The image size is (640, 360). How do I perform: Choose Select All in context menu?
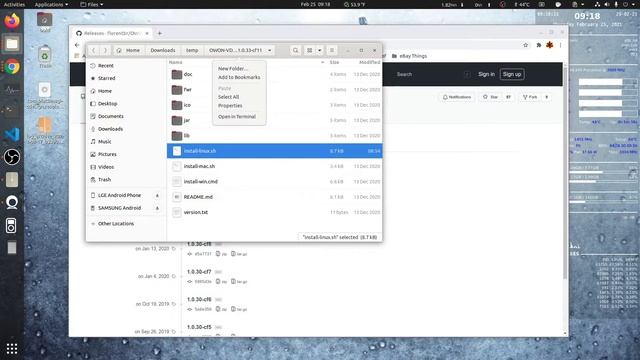[x=229, y=97]
